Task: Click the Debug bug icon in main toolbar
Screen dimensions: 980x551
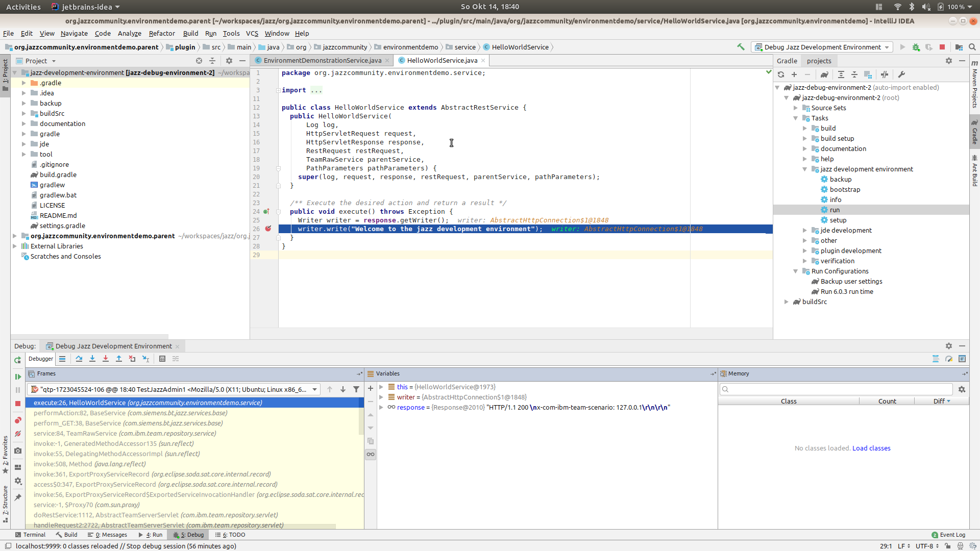Action: pyautogui.click(x=916, y=47)
